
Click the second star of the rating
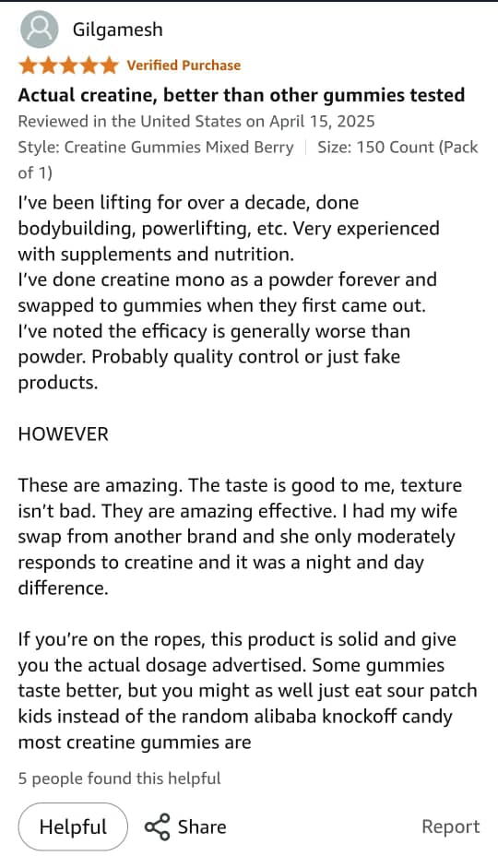pos(48,65)
